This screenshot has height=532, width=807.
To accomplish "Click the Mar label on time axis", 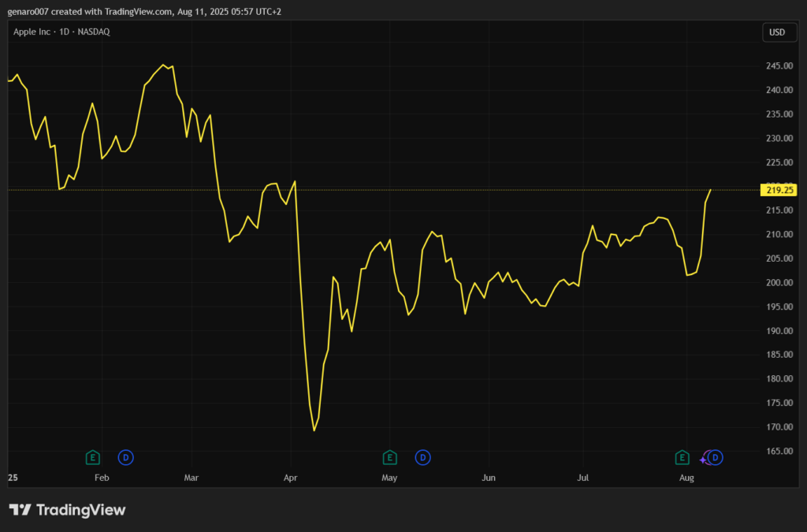I will click(192, 478).
